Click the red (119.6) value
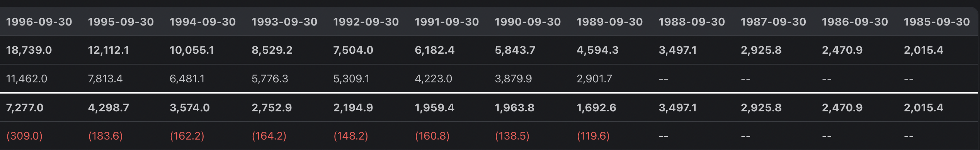 click(593, 136)
